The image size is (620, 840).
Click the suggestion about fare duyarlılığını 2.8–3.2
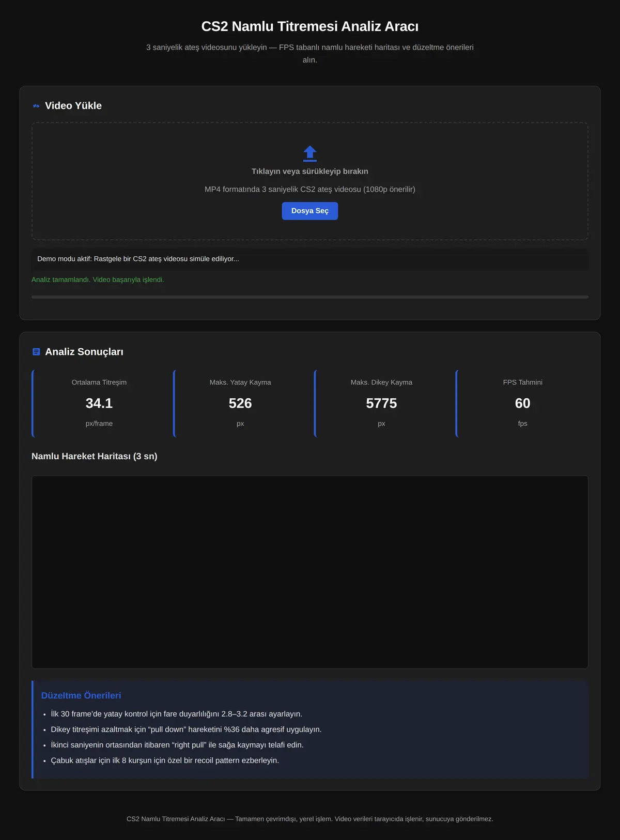pyautogui.click(x=176, y=714)
